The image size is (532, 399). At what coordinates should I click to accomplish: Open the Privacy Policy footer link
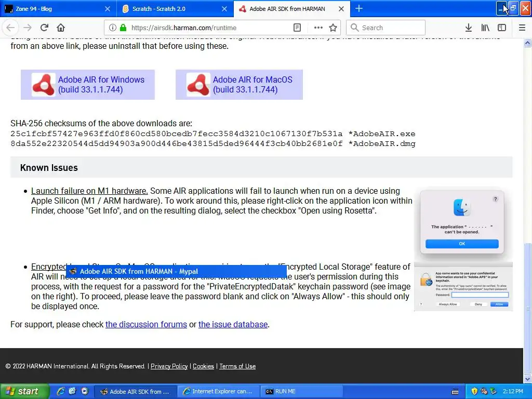click(x=169, y=366)
